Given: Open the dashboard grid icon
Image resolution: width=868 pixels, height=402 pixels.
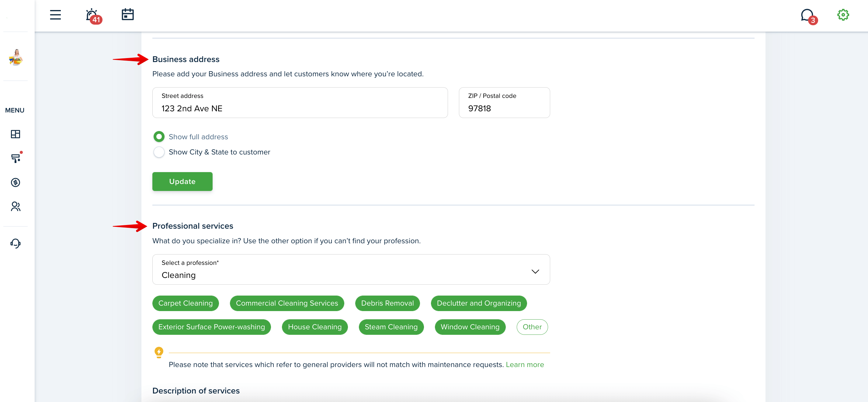Looking at the screenshot, I should pos(16,134).
